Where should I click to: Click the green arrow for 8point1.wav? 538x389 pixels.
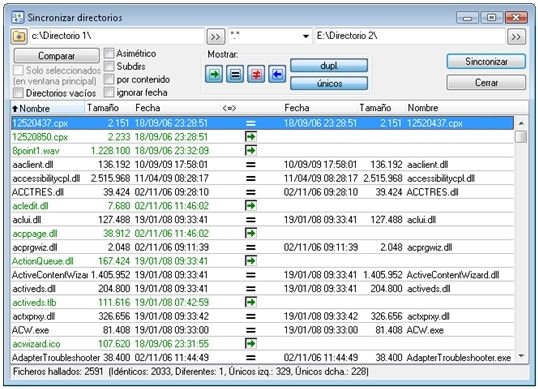[251, 150]
